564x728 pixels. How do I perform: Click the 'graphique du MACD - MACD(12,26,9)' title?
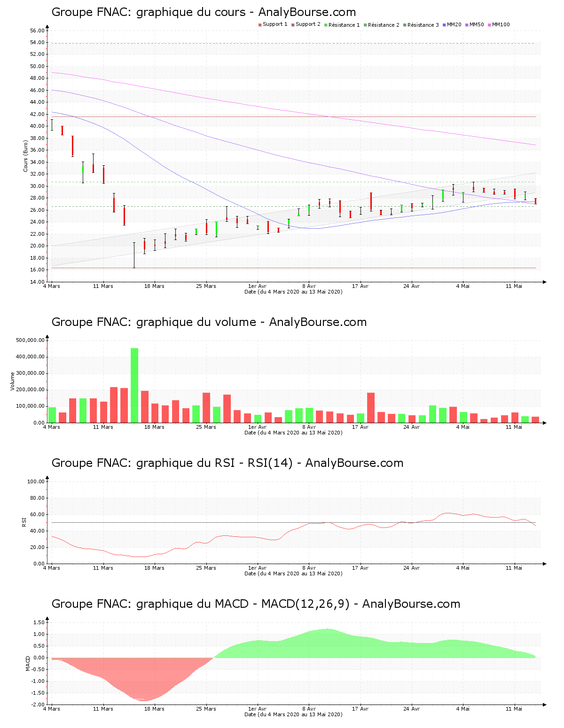tap(256, 604)
